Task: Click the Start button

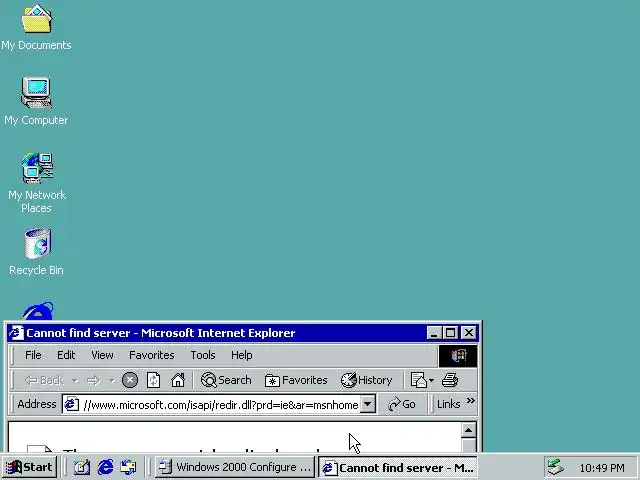Action: (29, 467)
